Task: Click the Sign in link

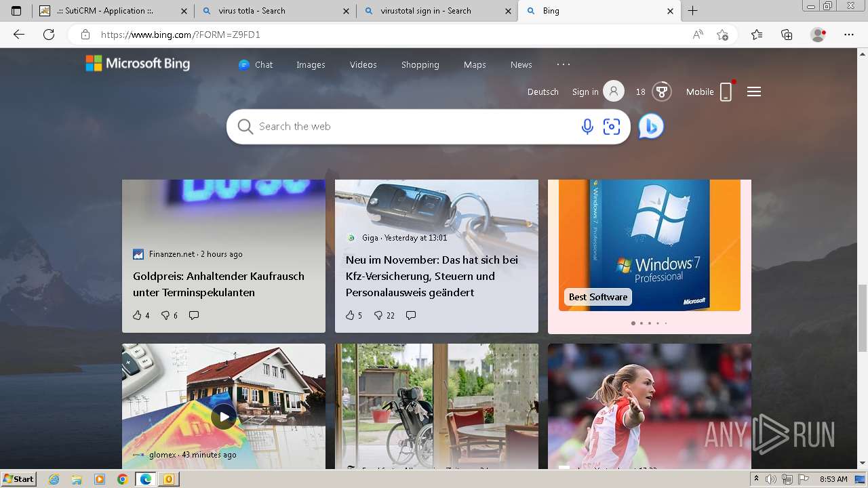Action: [x=585, y=91]
